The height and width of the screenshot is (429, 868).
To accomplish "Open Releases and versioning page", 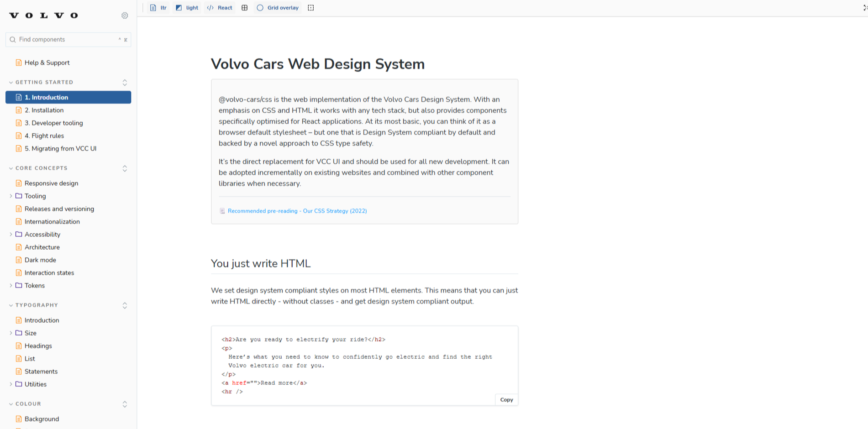I will coord(59,209).
